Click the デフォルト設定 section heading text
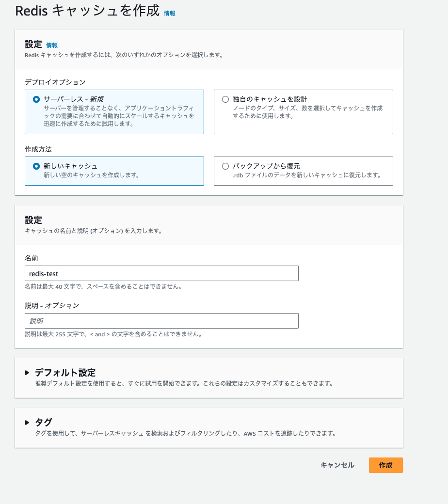Image resolution: width=448 pixels, height=504 pixels. [x=65, y=373]
